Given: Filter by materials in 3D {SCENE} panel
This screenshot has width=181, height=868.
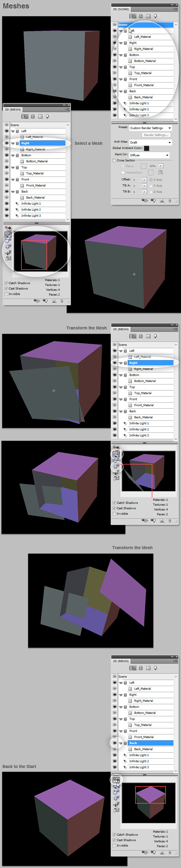Looking at the screenshot, I should coord(148,16).
